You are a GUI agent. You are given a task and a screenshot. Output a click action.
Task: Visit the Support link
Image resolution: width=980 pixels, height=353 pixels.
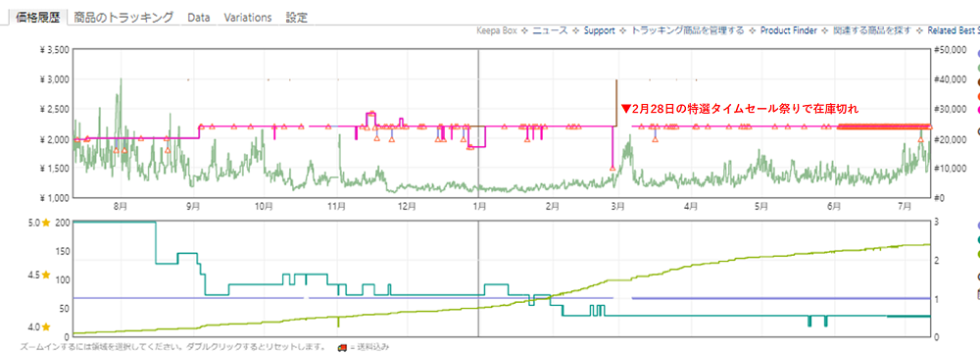pos(600,30)
